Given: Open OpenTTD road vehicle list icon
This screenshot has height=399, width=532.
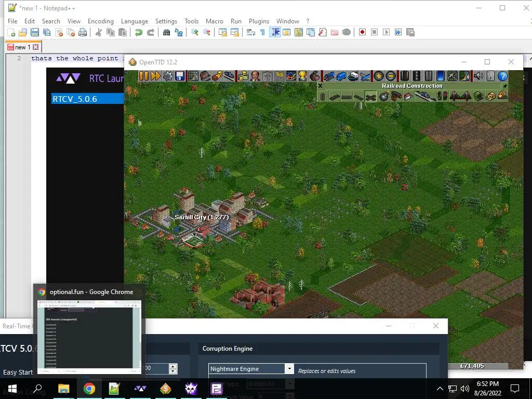Looking at the screenshot, I should [x=341, y=76].
